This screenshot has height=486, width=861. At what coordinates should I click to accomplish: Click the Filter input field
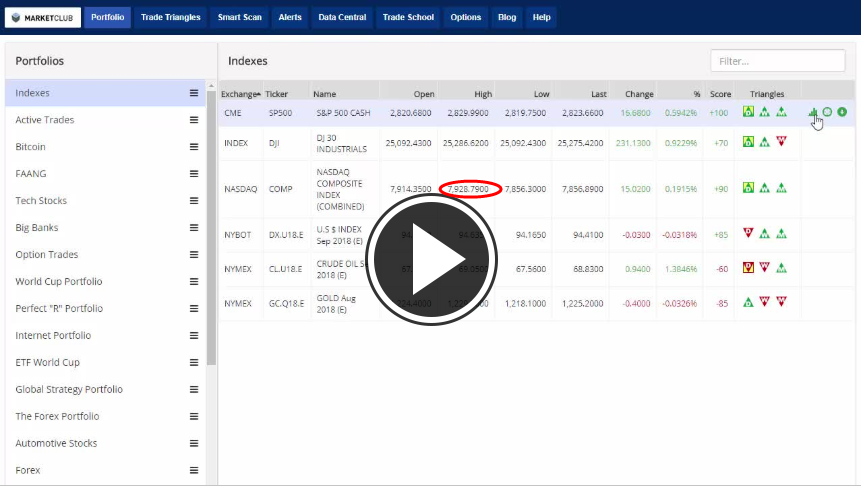[778, 61]
